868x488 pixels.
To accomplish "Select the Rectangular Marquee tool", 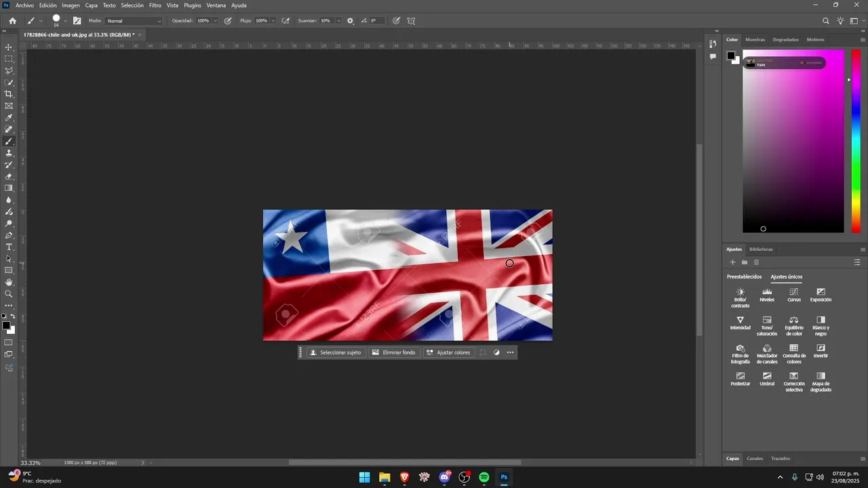I will pos(9,59).
